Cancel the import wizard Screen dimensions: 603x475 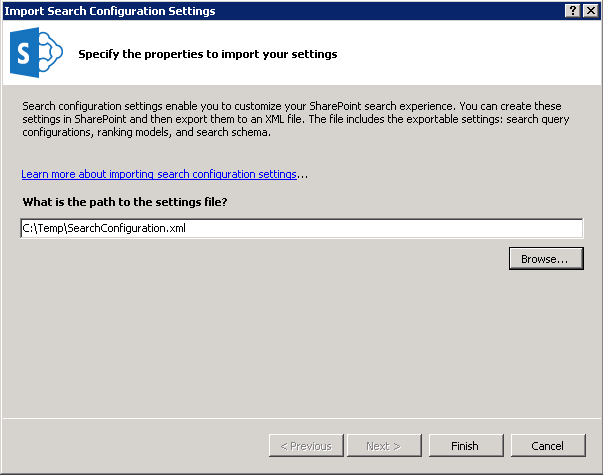click(548, 446)
